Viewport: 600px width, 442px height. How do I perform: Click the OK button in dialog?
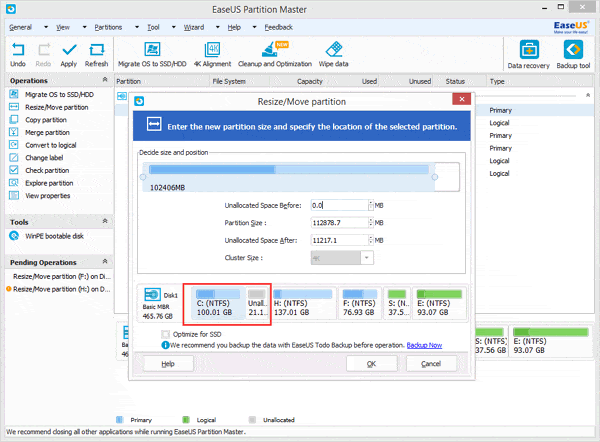click(372, 364)
